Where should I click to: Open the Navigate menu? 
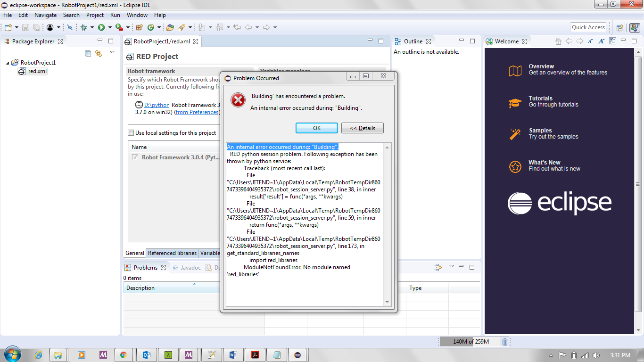tap(45, 15)
